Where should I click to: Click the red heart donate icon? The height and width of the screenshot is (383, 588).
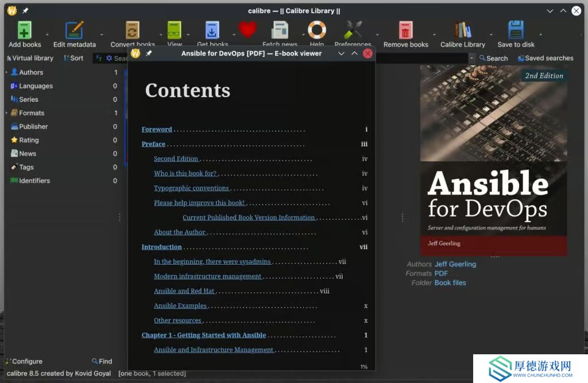(247, 29)
